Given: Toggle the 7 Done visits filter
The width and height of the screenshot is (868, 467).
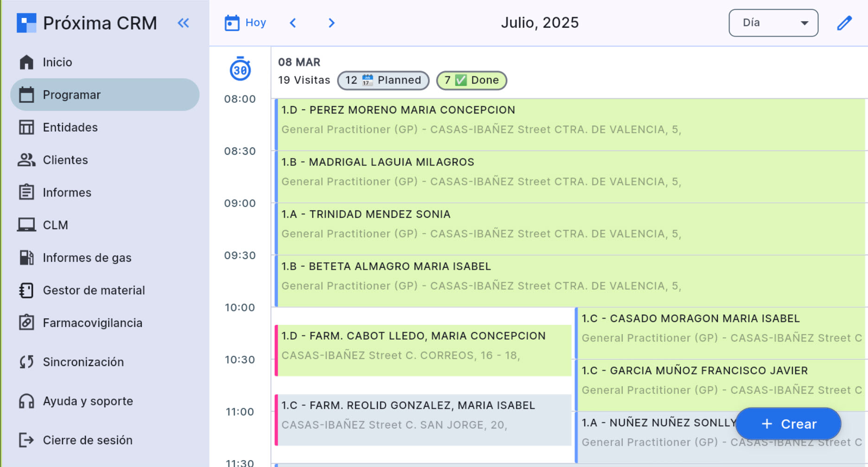Looking at the screenshot, I should [472, 80].
